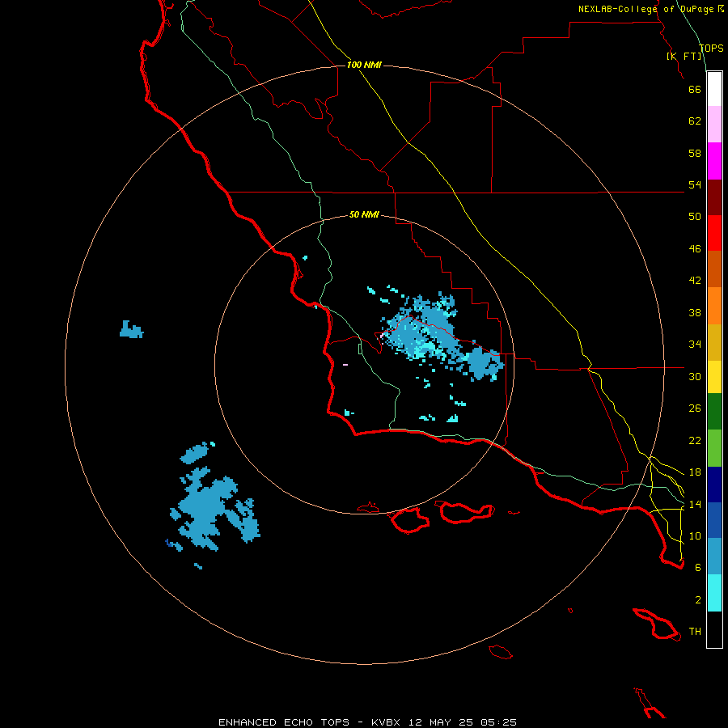Screen dimensions: 728x728
Task: Click the "50 NMI" range ring label
Action: (364, 214)
